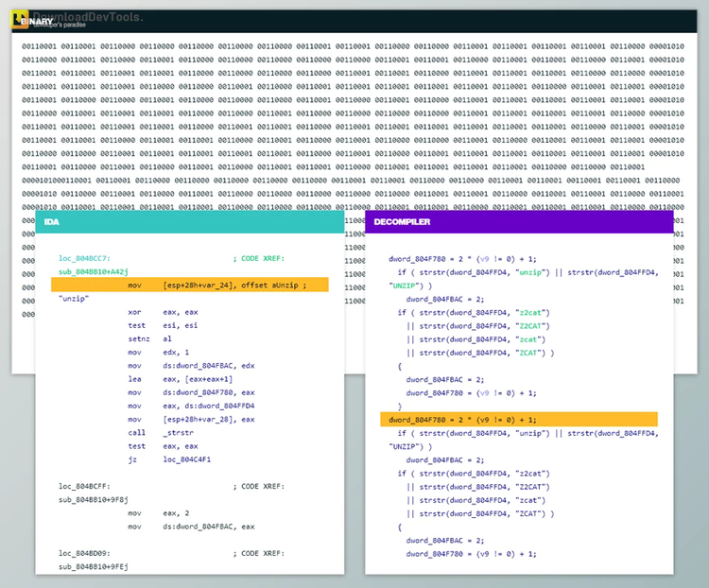
Task: Click the mov edx, 1 instruction
Action: tap(158, 353)
